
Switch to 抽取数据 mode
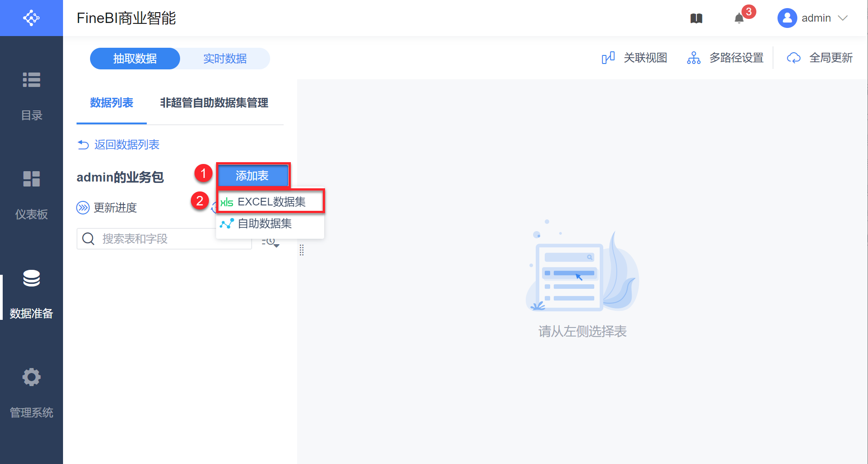135,59
